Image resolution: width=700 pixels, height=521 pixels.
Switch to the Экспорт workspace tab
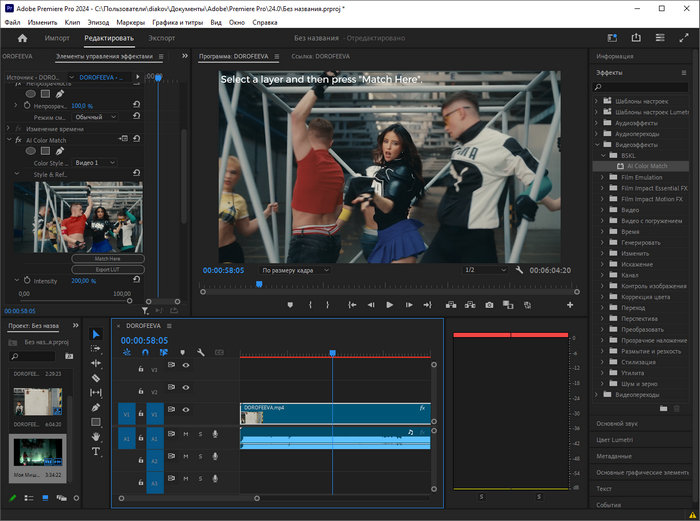pos(162,38)
